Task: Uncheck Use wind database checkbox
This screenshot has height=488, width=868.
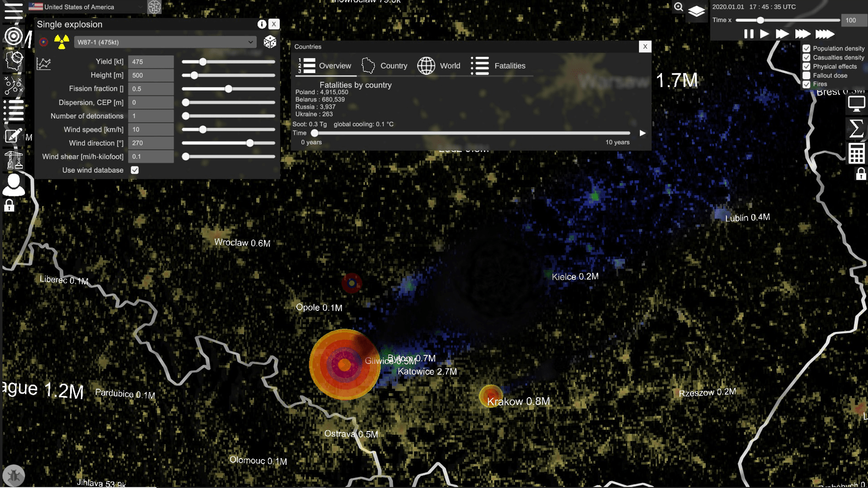Action: (x=135, y=170)
